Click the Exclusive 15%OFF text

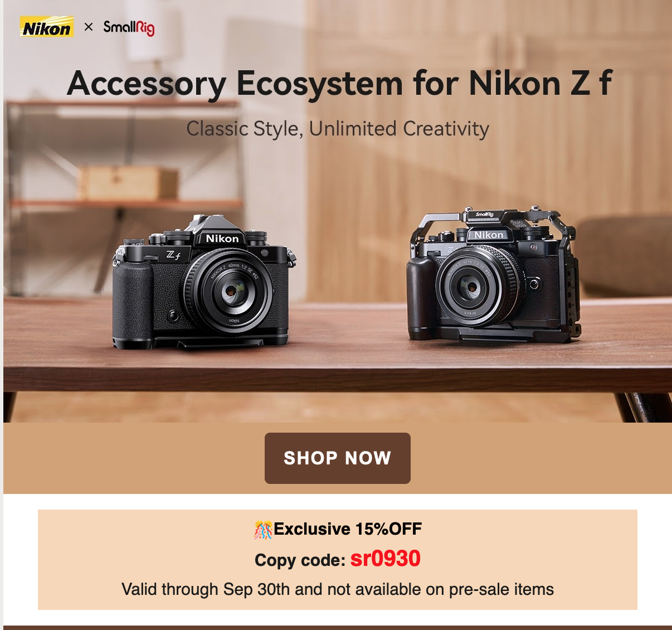tap(348, 529)
